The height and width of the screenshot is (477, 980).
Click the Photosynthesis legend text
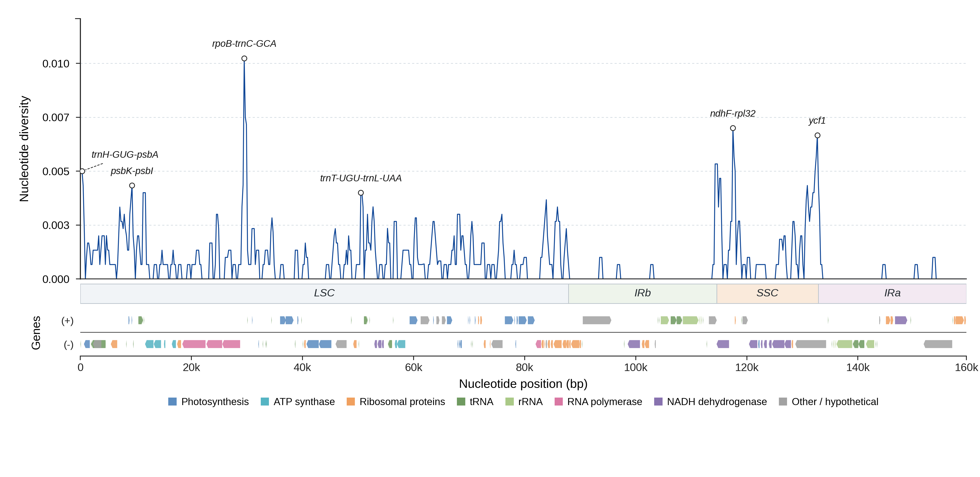click(215, 402)
